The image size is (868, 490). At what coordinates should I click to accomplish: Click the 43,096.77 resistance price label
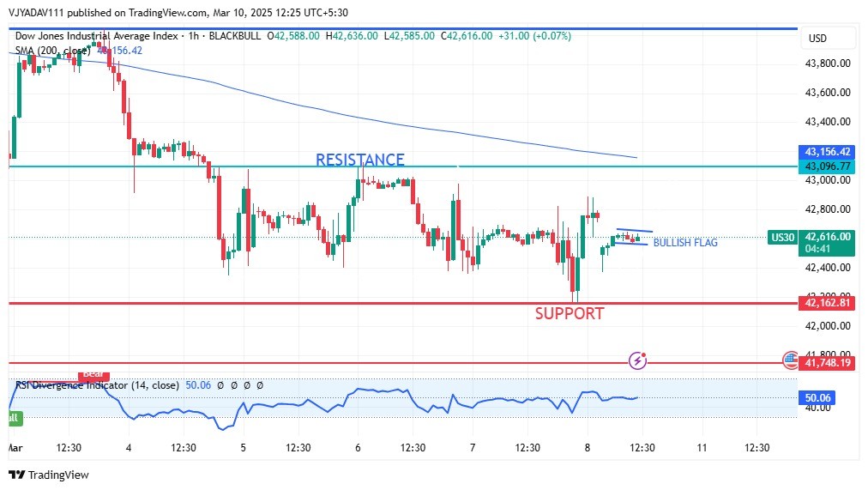[827, 166]
